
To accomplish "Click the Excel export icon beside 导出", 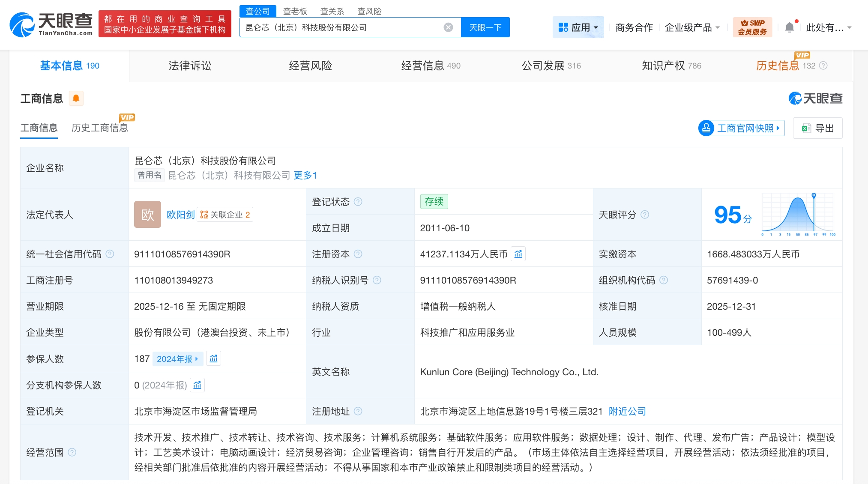I will tap(807, 128).
